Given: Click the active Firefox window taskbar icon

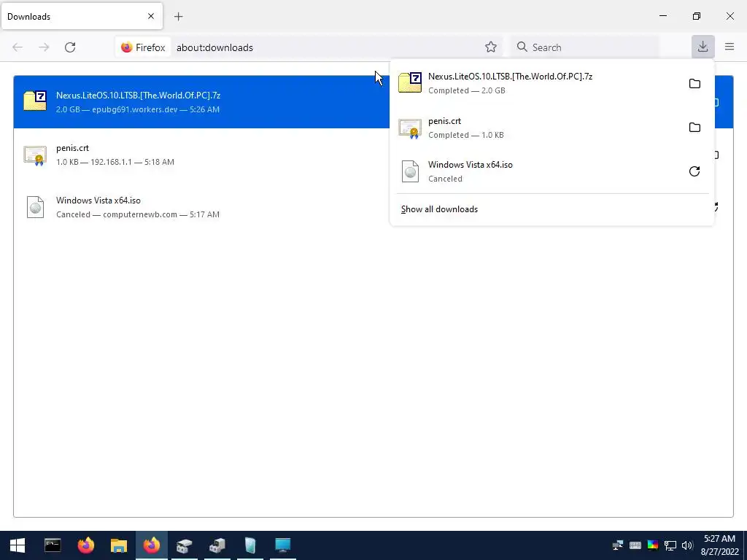Looking at the screenshot, I should tap(152, 545).
